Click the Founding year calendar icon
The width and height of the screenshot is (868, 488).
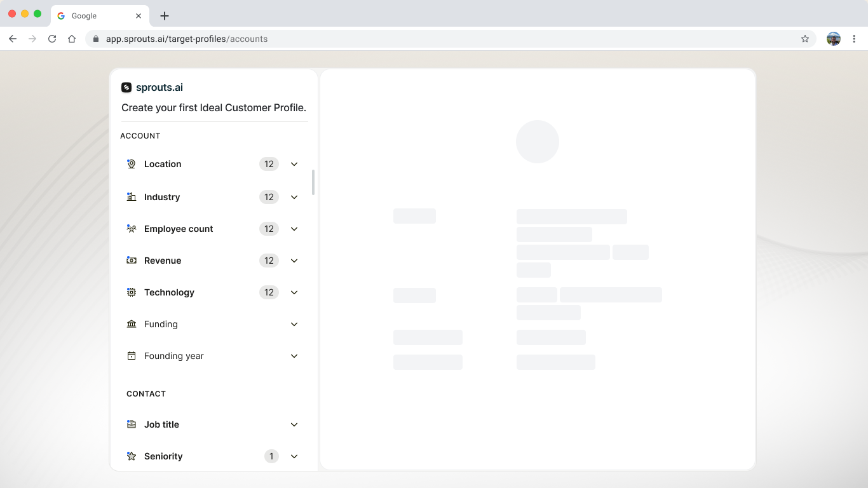click(x=132, y=356)
